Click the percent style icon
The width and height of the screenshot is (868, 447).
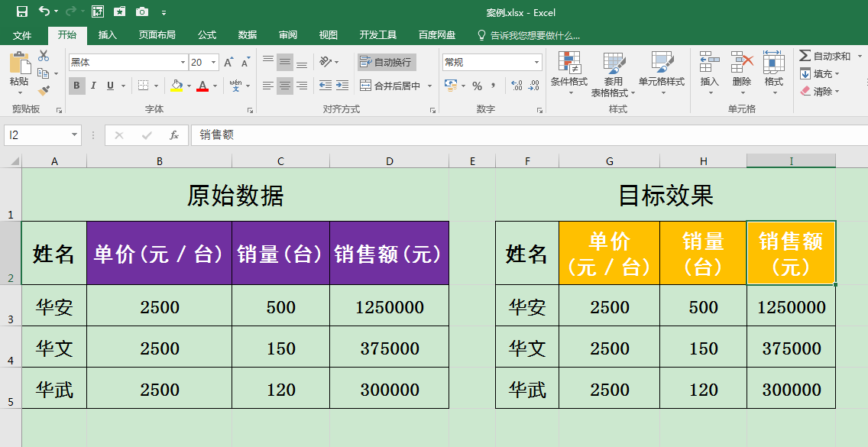click(478, 86)
